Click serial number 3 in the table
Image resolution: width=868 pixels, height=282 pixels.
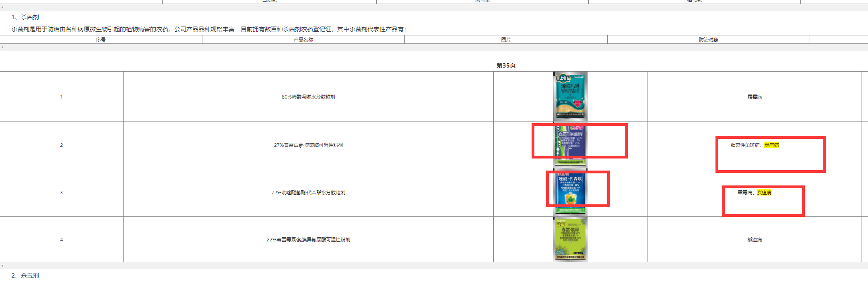[62, 192]
